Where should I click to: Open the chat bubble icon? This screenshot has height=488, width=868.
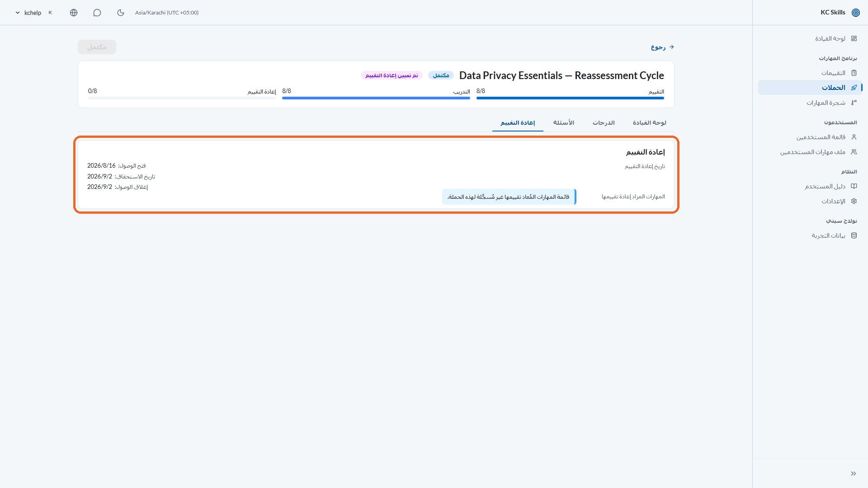tap(97, 13)
